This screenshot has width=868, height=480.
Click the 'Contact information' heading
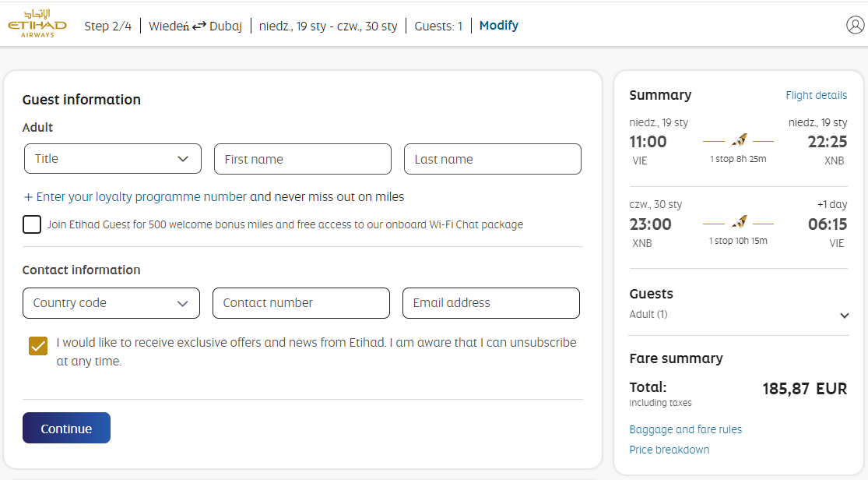82,270
